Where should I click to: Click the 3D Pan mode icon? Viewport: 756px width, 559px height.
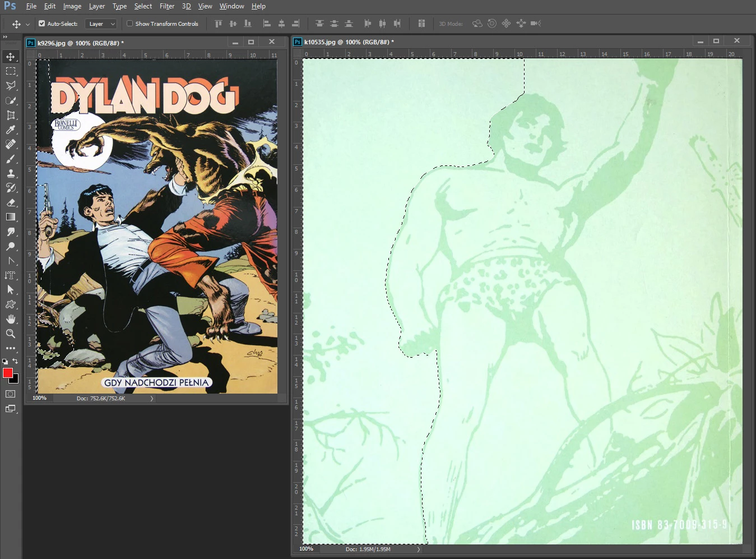(506, 24)
